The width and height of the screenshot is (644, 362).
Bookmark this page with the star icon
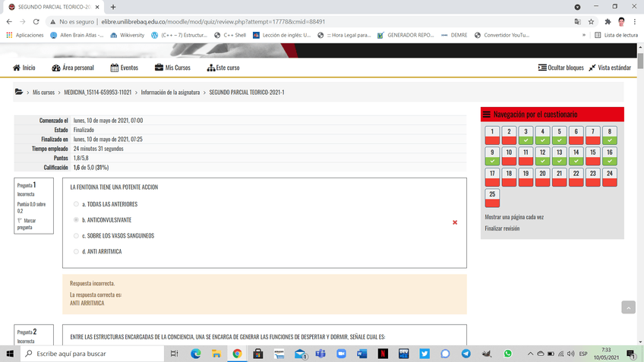point(591,22)
